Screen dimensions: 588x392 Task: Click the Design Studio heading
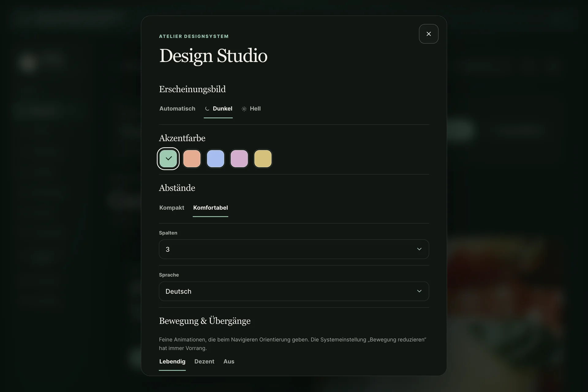coord(213,56)
